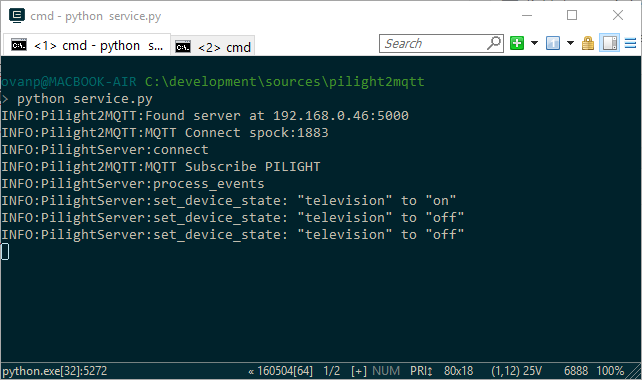The height and width of the screenshot is (380, 642).
Task: Click the ConEmu app icon in the title bar
Action: (17, 16)
